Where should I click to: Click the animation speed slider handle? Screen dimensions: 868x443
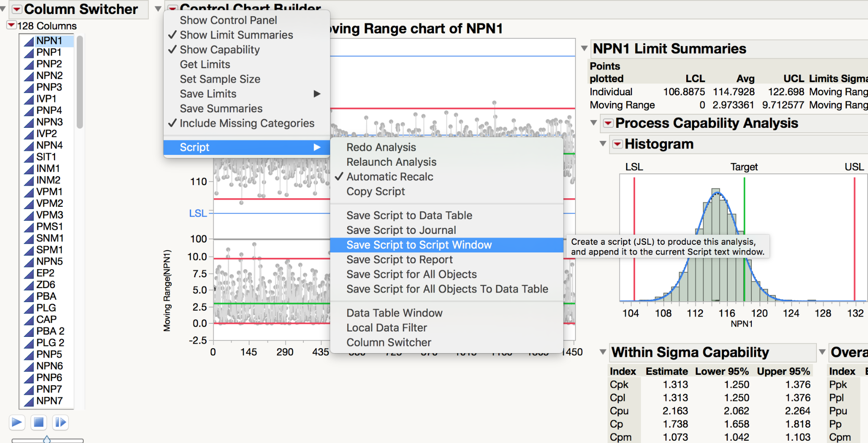point(47,439)
